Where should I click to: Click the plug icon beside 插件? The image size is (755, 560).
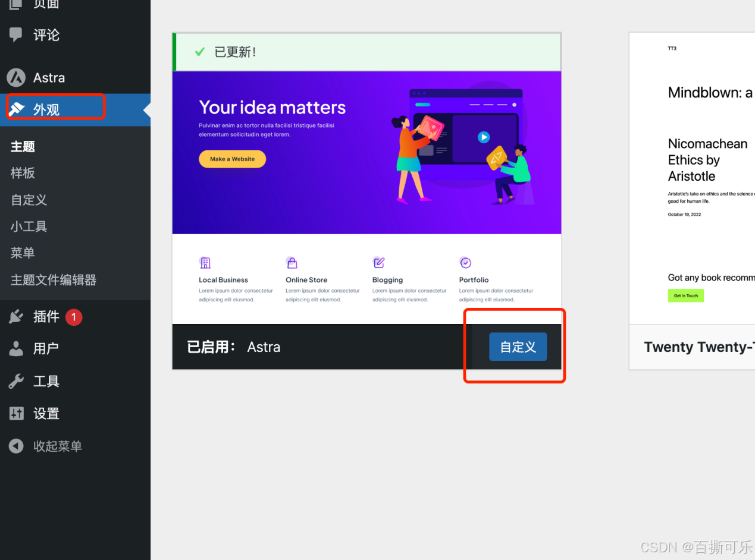(16, 317)
